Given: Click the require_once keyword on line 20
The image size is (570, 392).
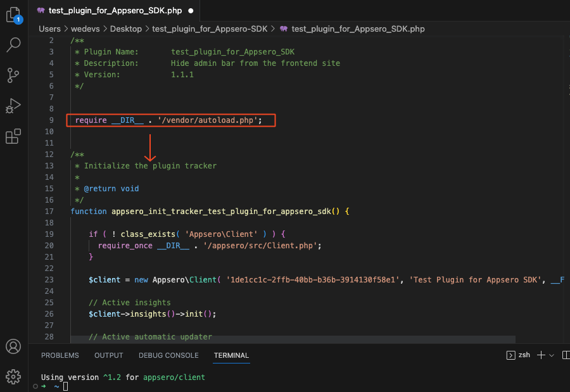Looking at the screenshot, I should pyautogui.click(x=125, y=246).
